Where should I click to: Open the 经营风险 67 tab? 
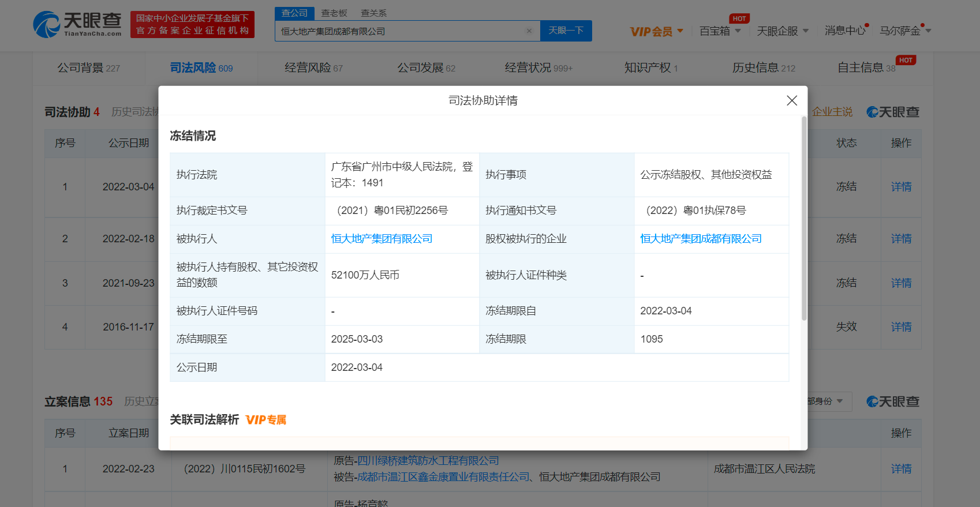click(313, 68)
